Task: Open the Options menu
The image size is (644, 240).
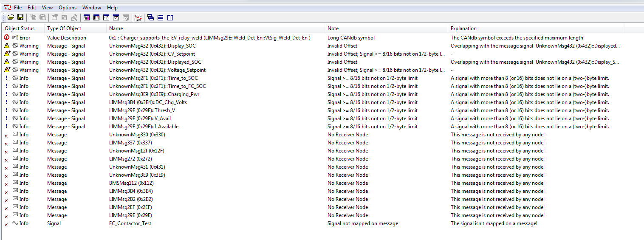Action: 68,8
